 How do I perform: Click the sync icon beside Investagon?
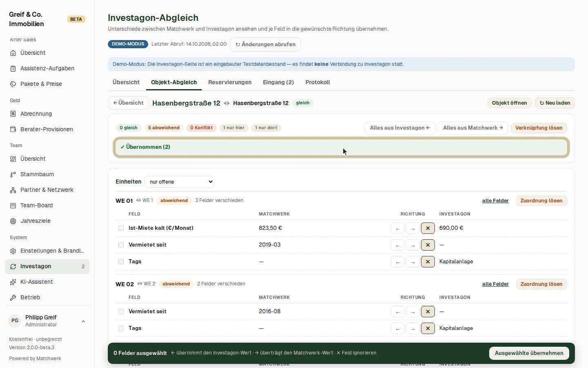(13, 267)
